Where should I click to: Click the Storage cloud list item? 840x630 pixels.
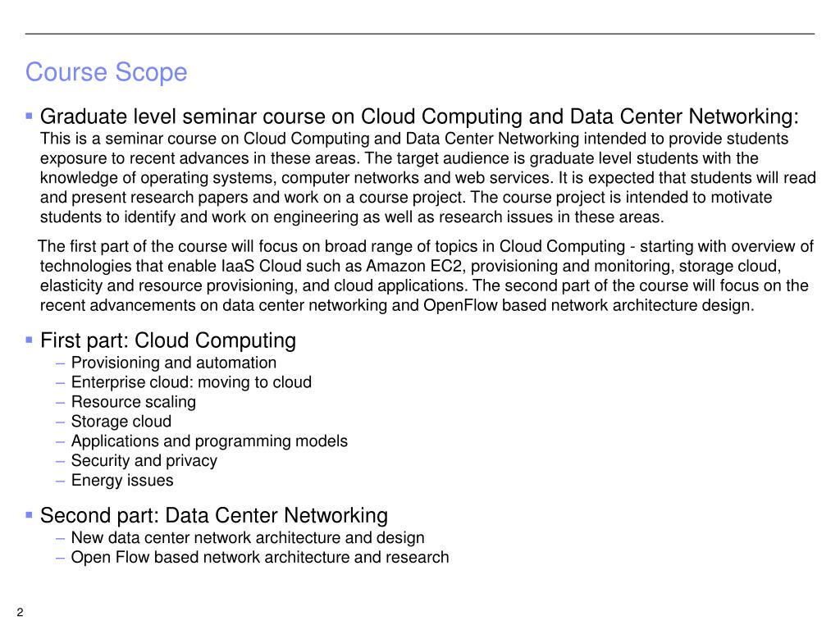[x=121, y=421]
